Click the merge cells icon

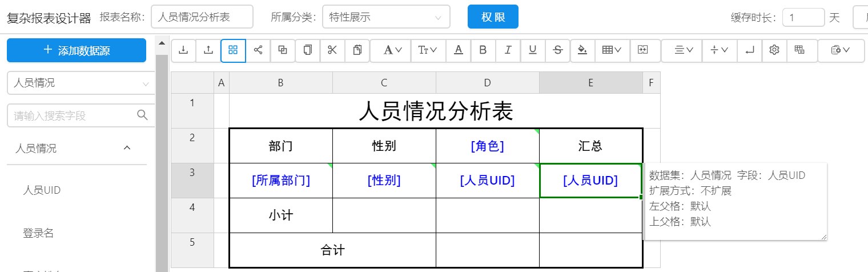click(644, 50)
